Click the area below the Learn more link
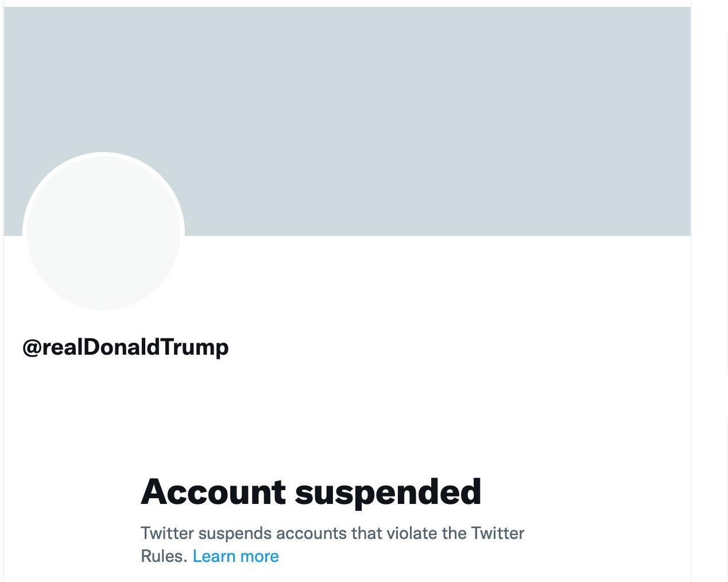 point(287,574)
